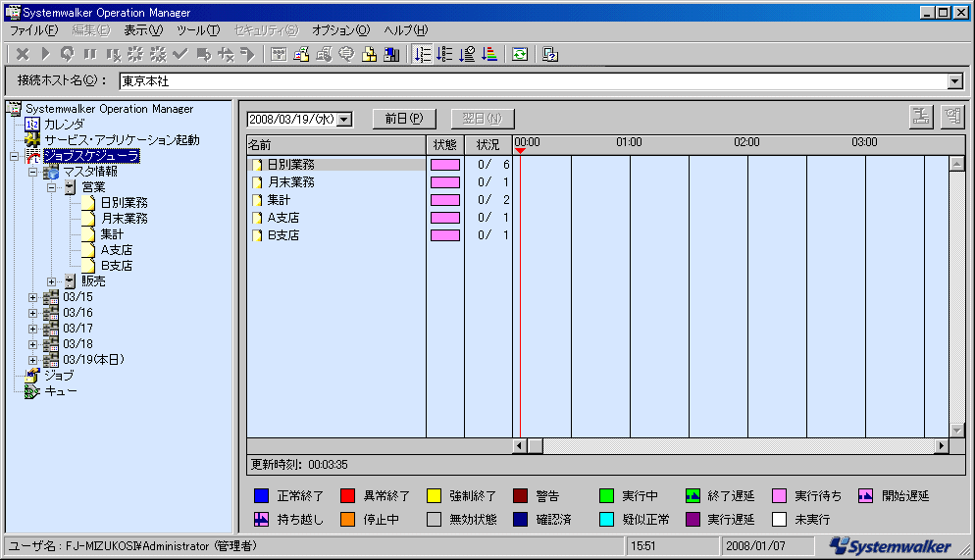Click the computer with question mark help icon
The image size is (975, 560).
549,55
